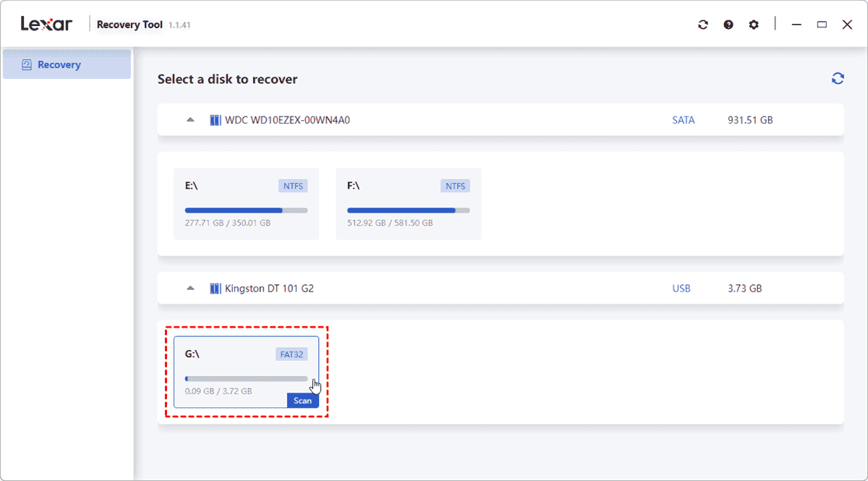This screenshot has width=868, height=481.
Task: Click the E: drive usage bar
Action: click(246, 210)
